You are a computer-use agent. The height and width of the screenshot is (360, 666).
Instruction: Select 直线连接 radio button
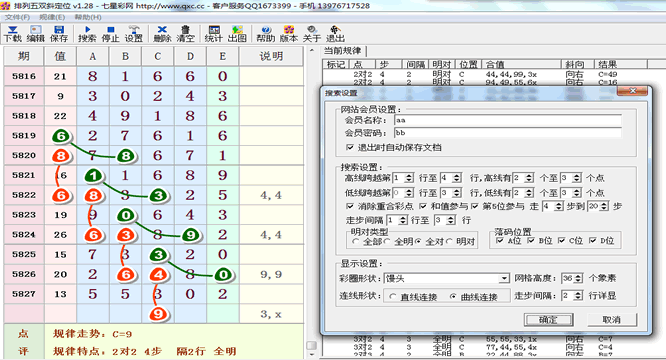pyautogui.click(x=393, y=297)
